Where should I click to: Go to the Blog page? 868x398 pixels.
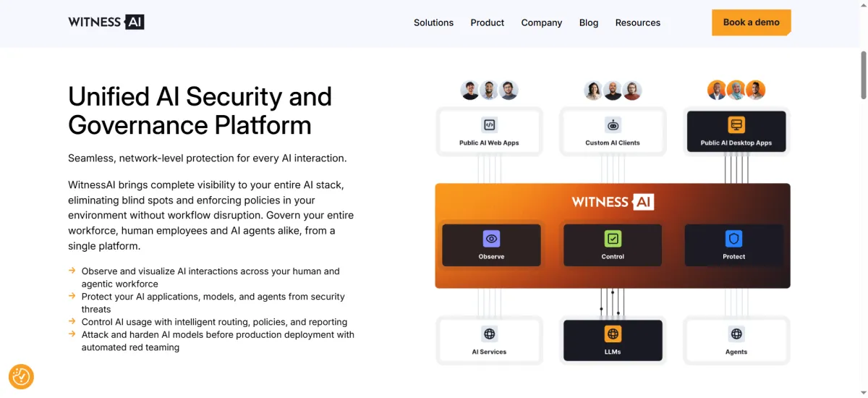tap(588, 22)
